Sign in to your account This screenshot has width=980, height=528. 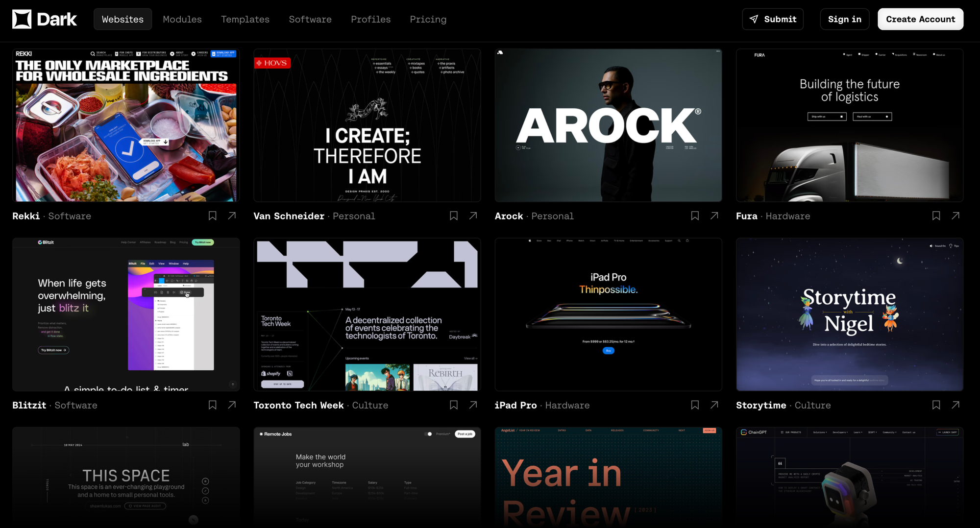[x=844, y=19]
